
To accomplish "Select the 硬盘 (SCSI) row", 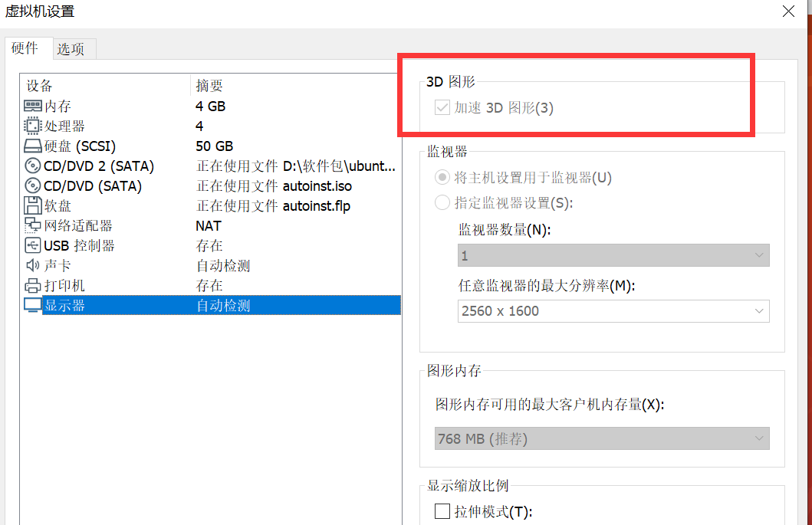I will [212, 146].
